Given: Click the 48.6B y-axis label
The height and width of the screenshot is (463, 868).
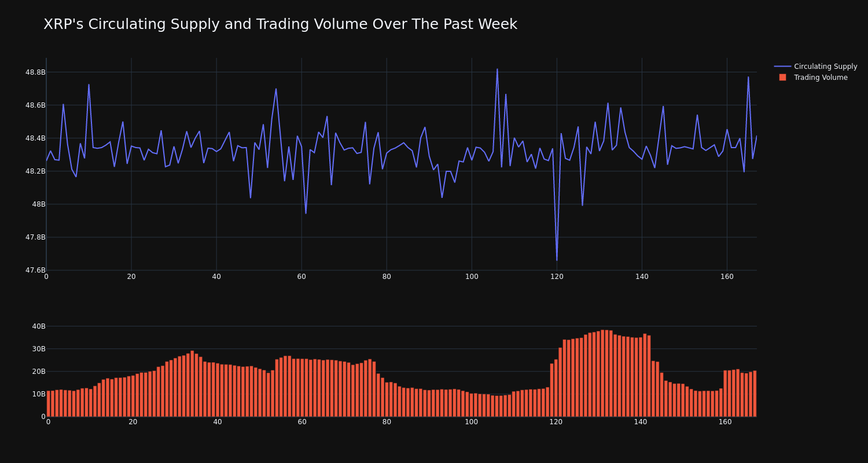Looking at the screenshot, I should point(35,105).
